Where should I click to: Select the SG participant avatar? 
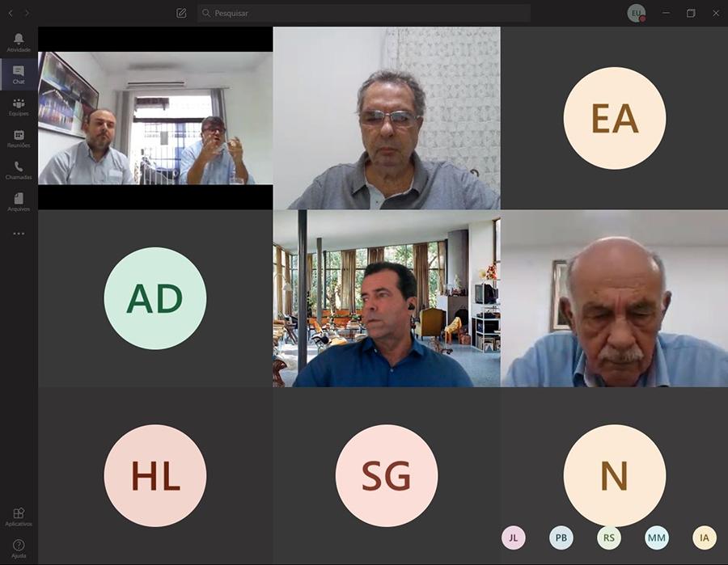click(x=387, y=475)
